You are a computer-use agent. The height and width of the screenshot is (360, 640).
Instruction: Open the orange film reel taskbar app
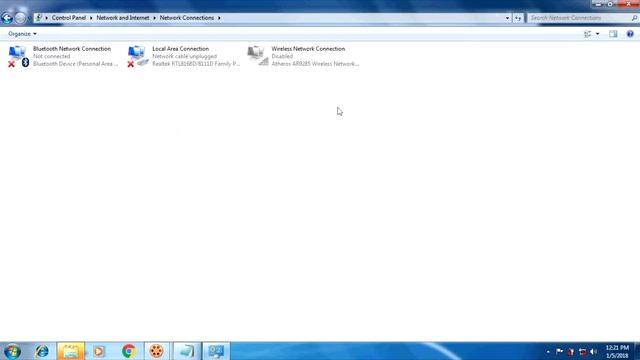157,351
